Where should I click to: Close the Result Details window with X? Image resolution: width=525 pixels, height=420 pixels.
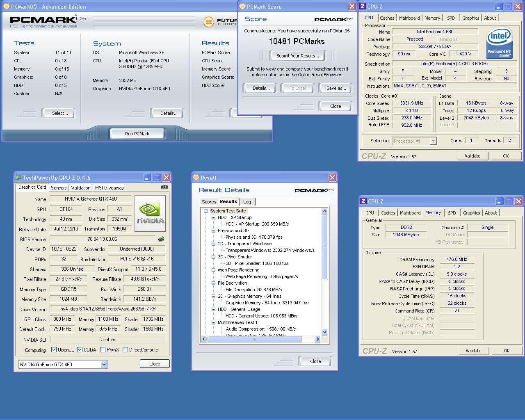click(x=332, y=177)
